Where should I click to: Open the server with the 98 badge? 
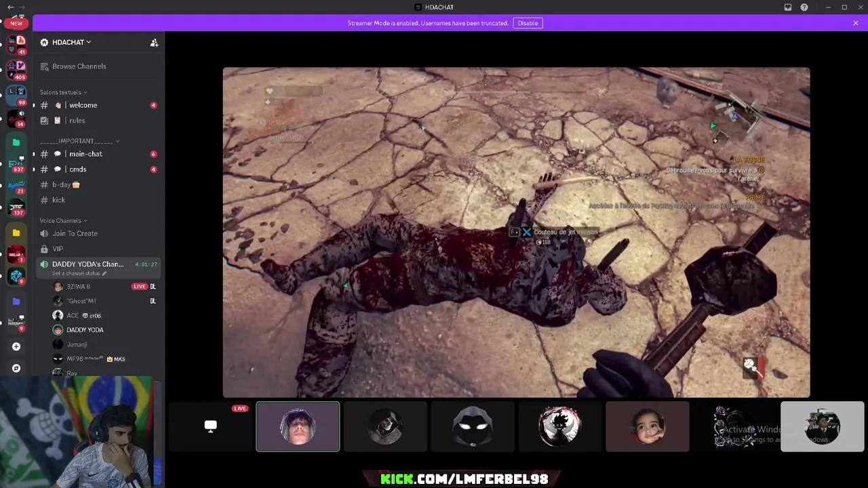click(16, 94)
